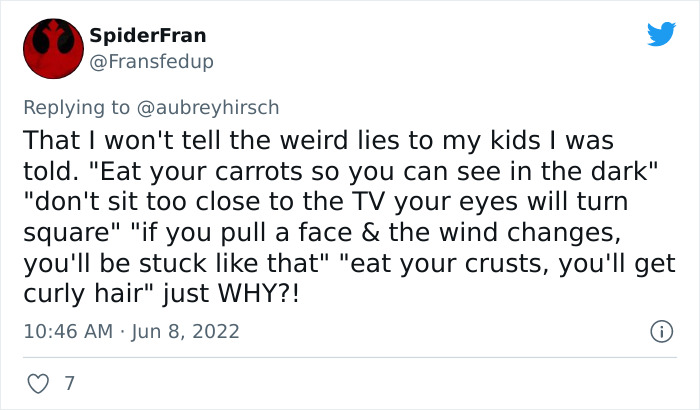Image resolution: width=700 pixels, height=410 pixels.
Task: Open the SpiderFran display name
Action: 147,36
